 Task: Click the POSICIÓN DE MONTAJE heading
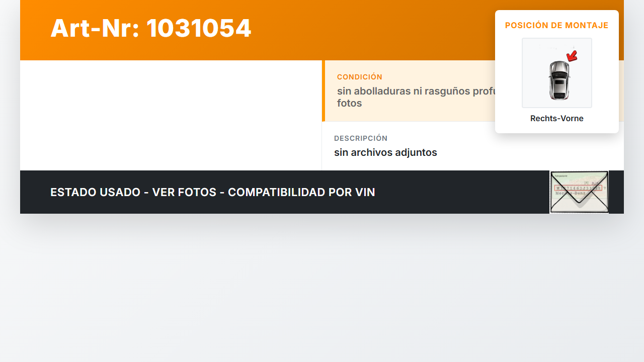coord(557,25)
